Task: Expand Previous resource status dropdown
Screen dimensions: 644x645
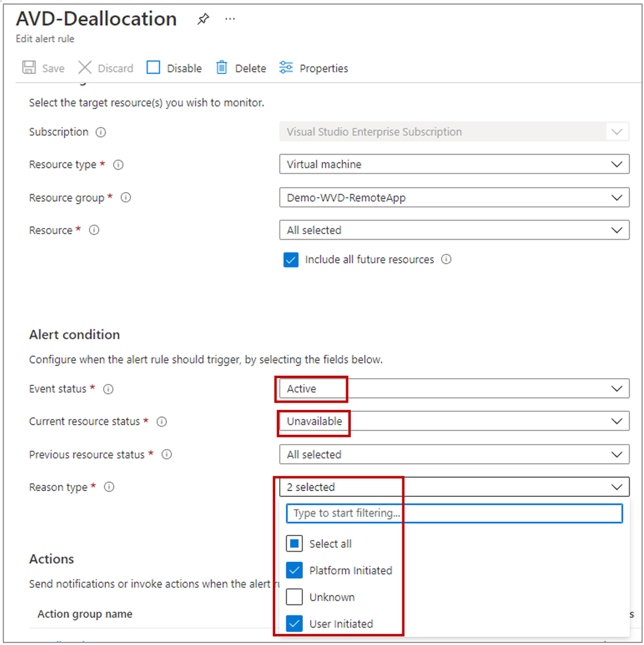Action: point(454,454)
